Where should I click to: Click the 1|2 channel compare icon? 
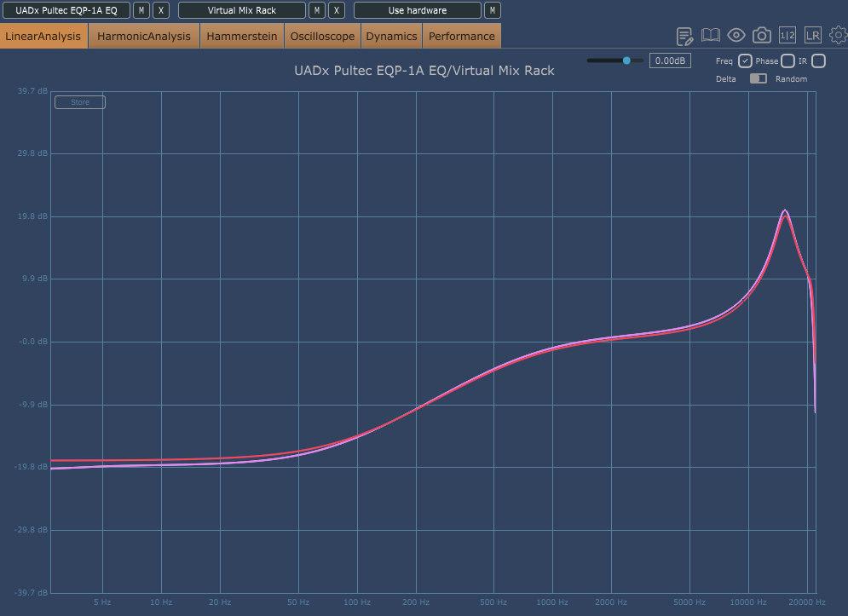(787, 36)
